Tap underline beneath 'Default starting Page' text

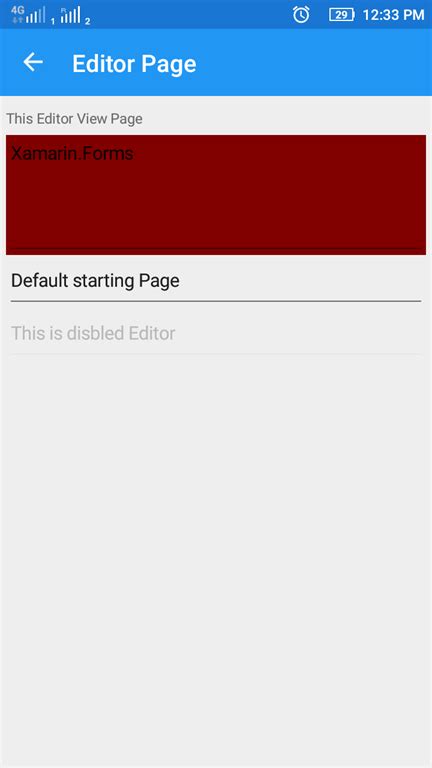click(x=216, y=301)
